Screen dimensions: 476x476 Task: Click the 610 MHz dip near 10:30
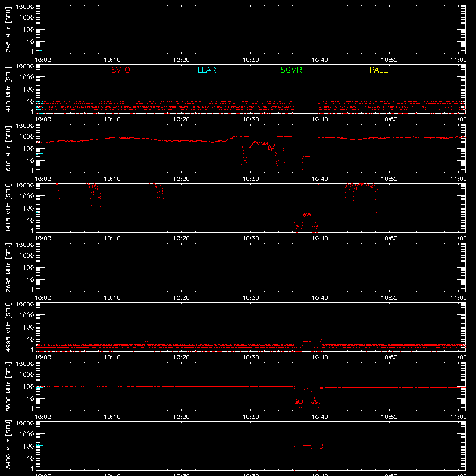(x=264, y=156)
